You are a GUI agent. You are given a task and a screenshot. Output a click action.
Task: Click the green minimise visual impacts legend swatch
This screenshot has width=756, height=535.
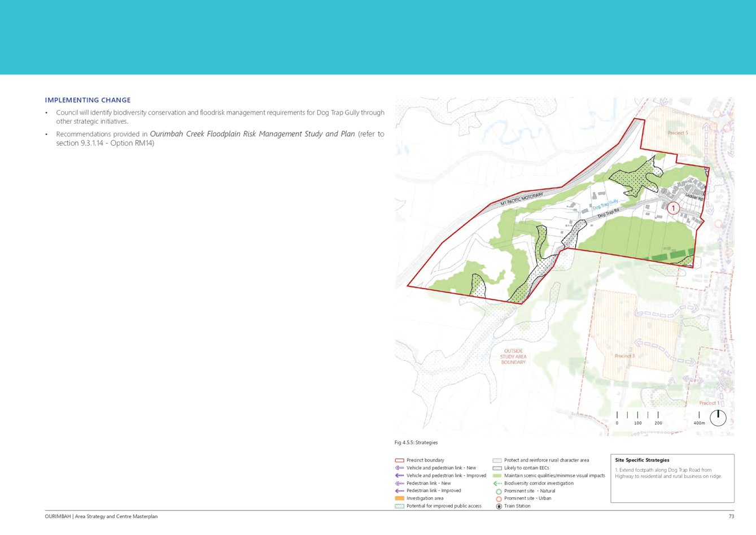click(x=498, y=476)
